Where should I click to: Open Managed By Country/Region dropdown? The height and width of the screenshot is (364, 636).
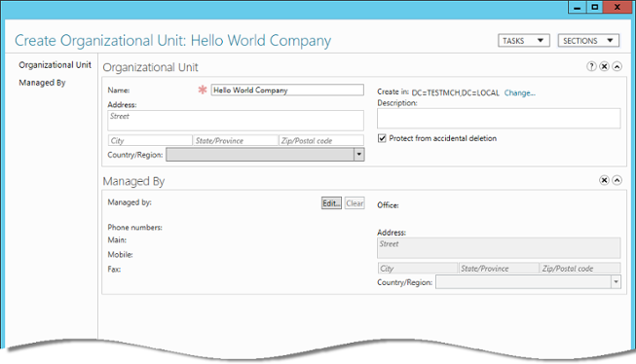[x=616, y=281]
